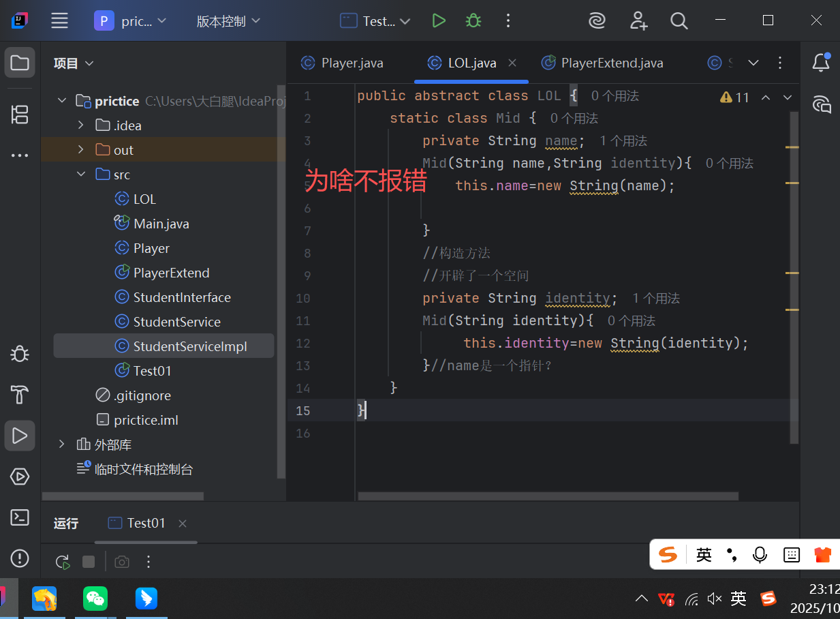This screenshot has width=840, height=619.
Task: Open the main hamburger menu
Action: click(x=60, y=21)
